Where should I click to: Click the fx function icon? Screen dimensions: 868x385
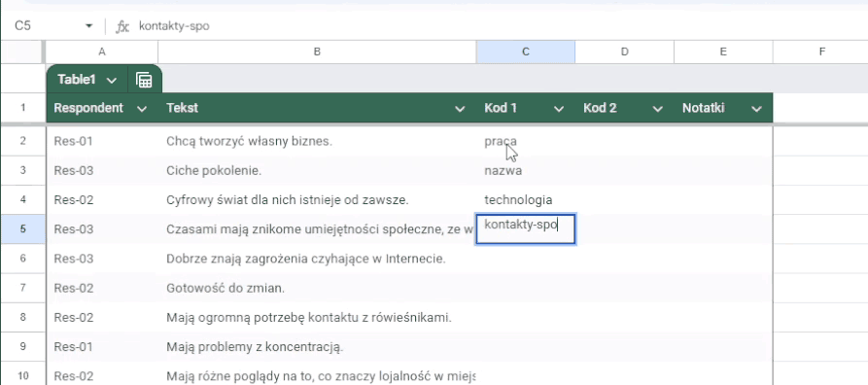pos(122,26)
